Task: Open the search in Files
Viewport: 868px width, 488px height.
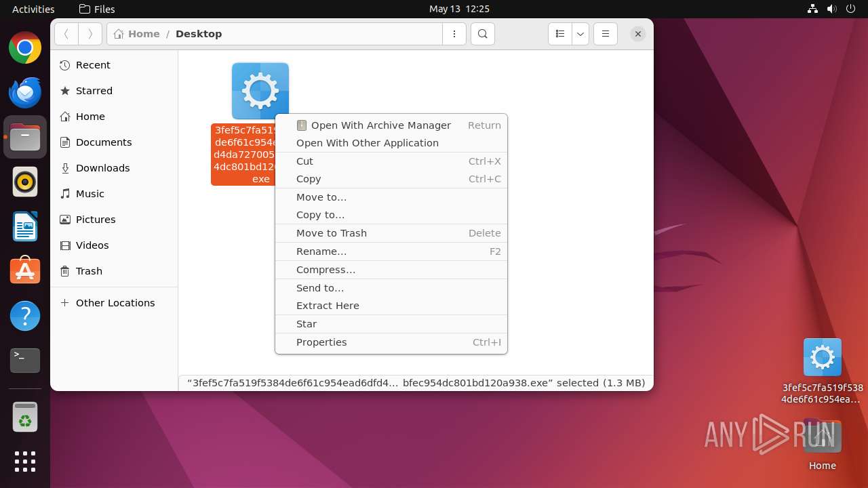Action: click(482, 34)
